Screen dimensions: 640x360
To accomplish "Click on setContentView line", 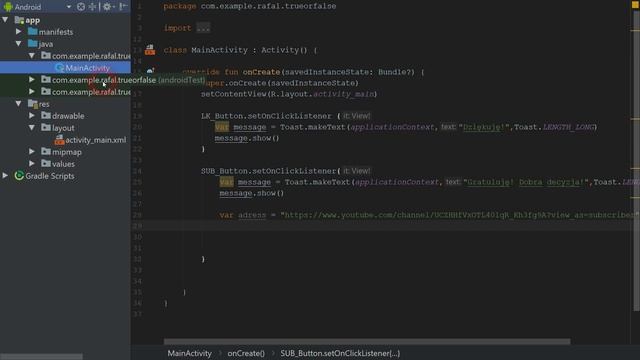I will (289, 94).
